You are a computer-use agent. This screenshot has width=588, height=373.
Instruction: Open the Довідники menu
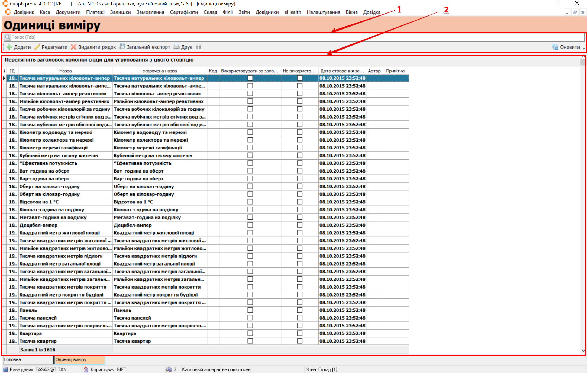(267, 12)
